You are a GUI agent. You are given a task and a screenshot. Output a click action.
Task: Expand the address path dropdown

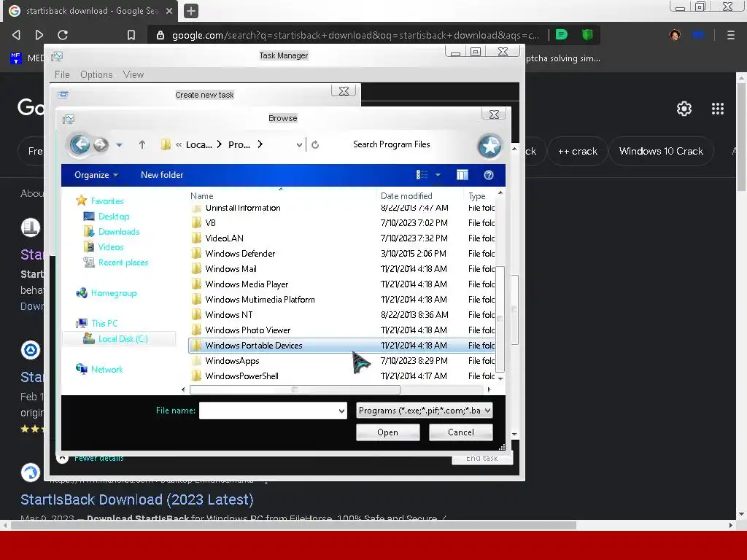299,145
